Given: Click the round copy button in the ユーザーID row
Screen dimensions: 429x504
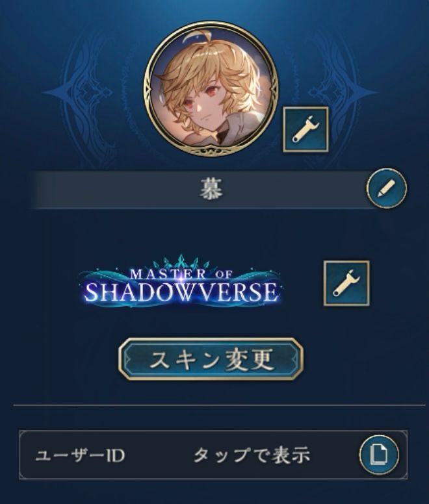Looking at the screenshot, I should pyautogui.click(x=379, y=455).
